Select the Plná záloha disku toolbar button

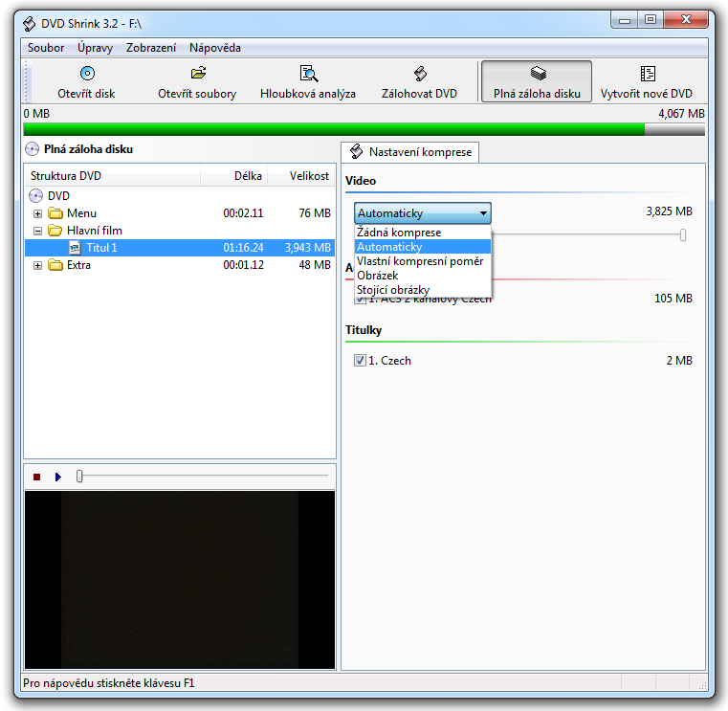537,81
